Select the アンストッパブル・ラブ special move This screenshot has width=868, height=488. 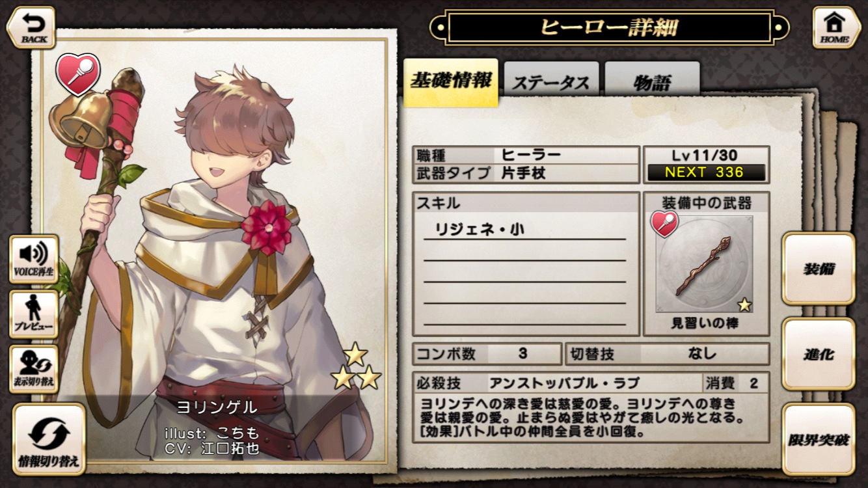[564, 383]
